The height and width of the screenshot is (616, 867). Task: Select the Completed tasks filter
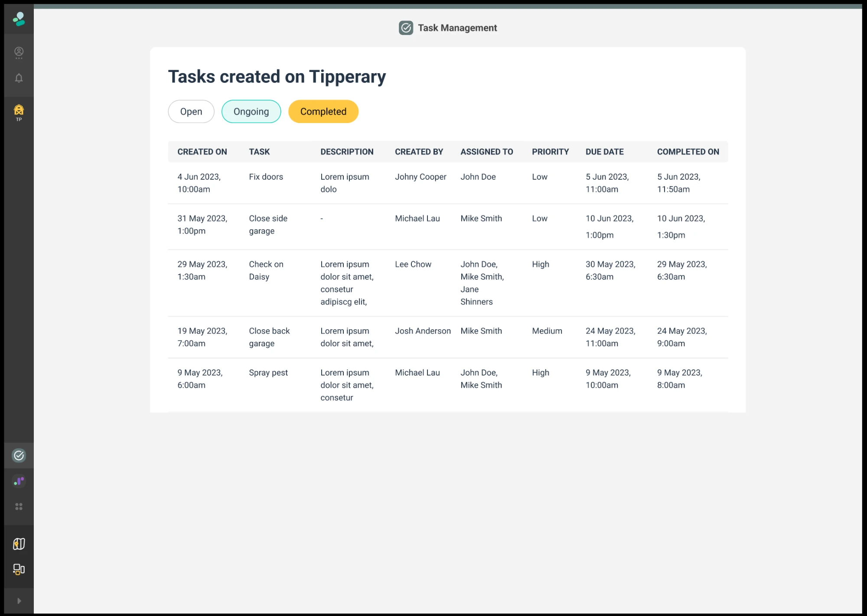[x=323, y=111]
